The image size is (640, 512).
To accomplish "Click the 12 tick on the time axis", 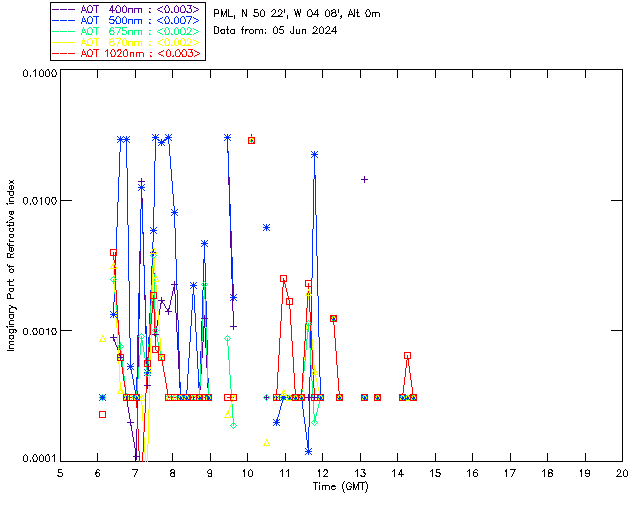I will pos(322,472).
